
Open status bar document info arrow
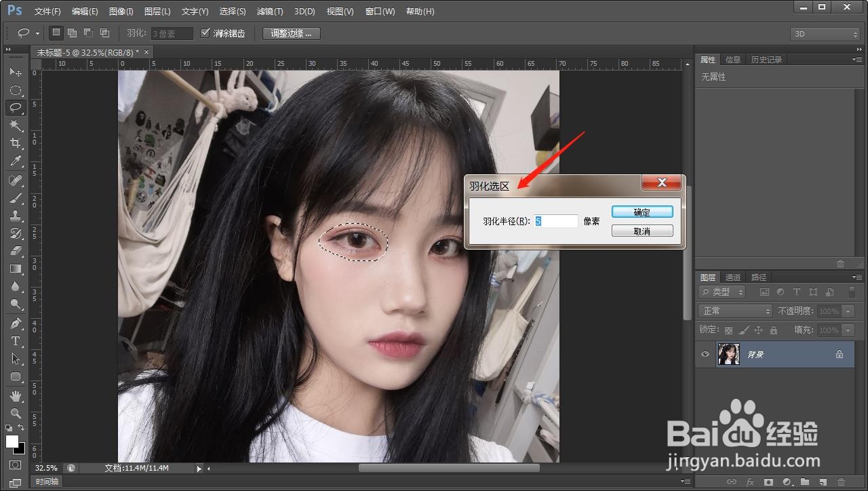click(199, 469)
